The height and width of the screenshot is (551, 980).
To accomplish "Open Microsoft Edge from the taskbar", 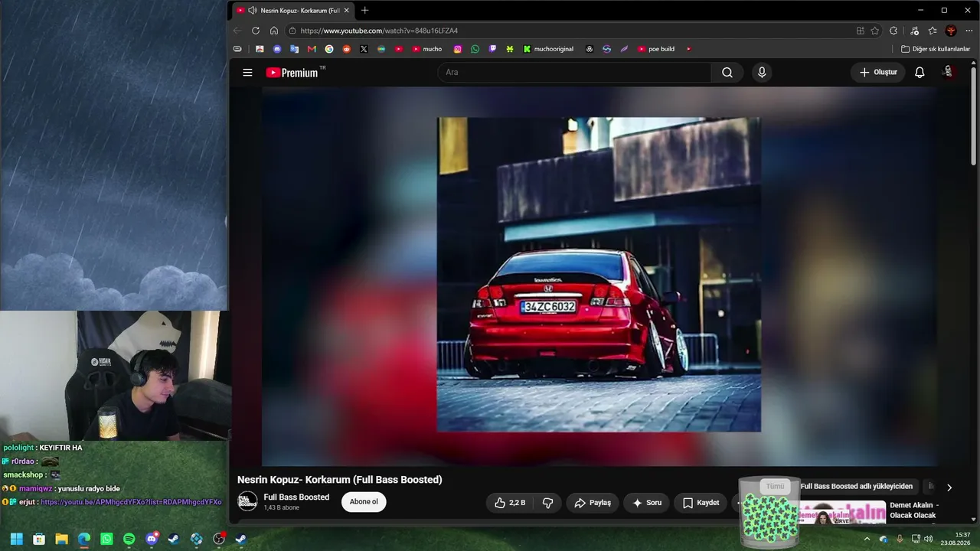I will (x=83, y=539).
